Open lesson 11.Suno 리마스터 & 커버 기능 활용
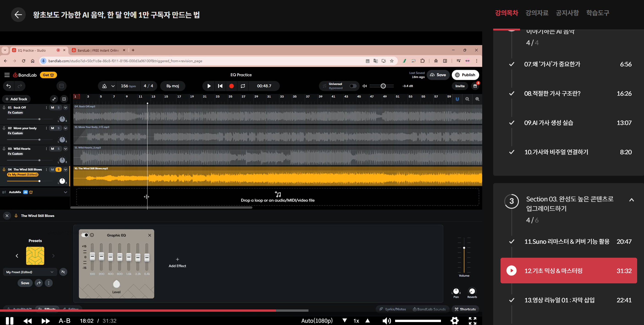The width and height of the screenshot is (644, 325). point(569,242)
